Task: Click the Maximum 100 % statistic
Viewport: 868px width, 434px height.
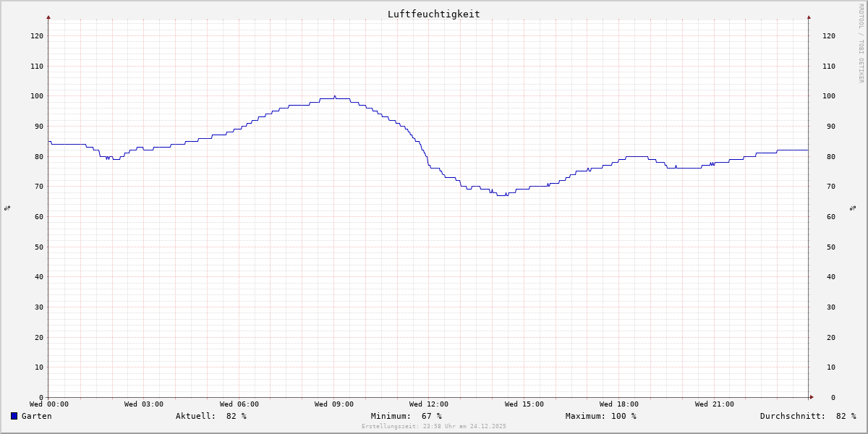Action: coord(600,416)
